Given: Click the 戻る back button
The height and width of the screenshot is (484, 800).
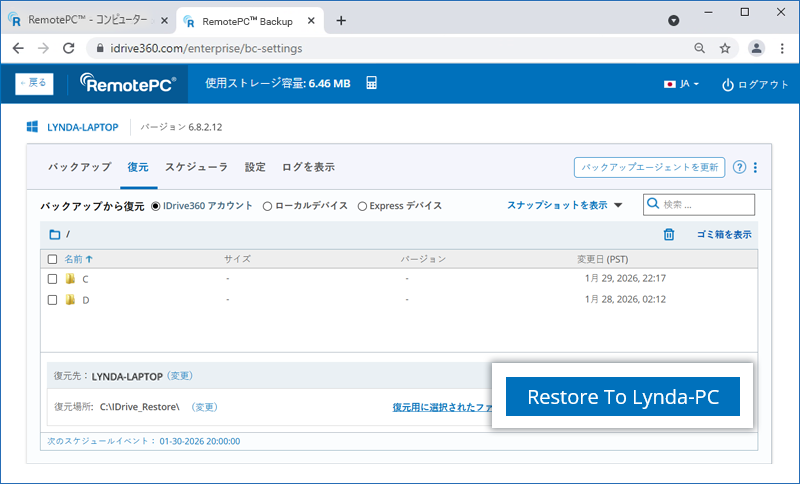Looking at the screenshot, I should 34,84.
